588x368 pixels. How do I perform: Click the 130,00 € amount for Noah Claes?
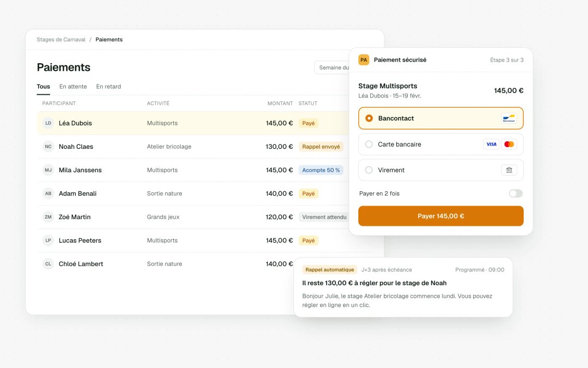(x=279, y=147)
